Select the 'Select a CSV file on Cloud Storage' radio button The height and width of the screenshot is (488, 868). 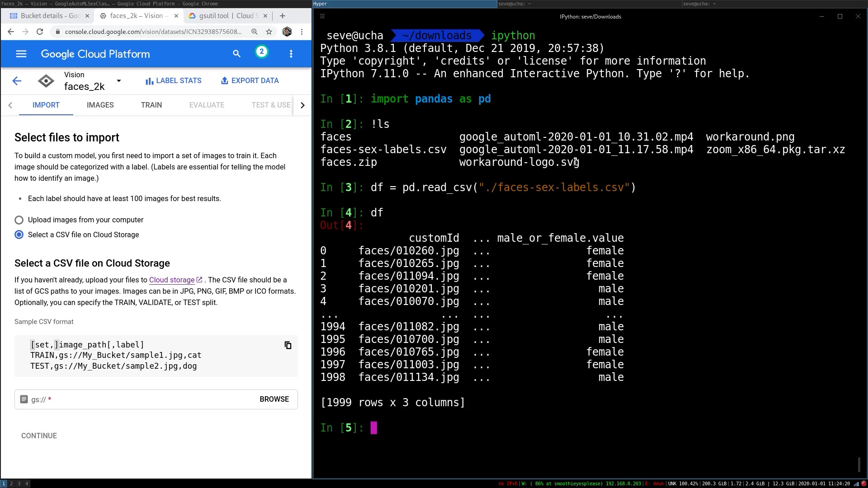coord(19,234)
